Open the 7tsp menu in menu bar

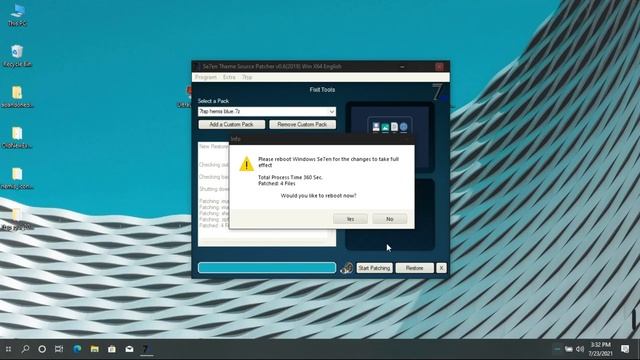247,77
